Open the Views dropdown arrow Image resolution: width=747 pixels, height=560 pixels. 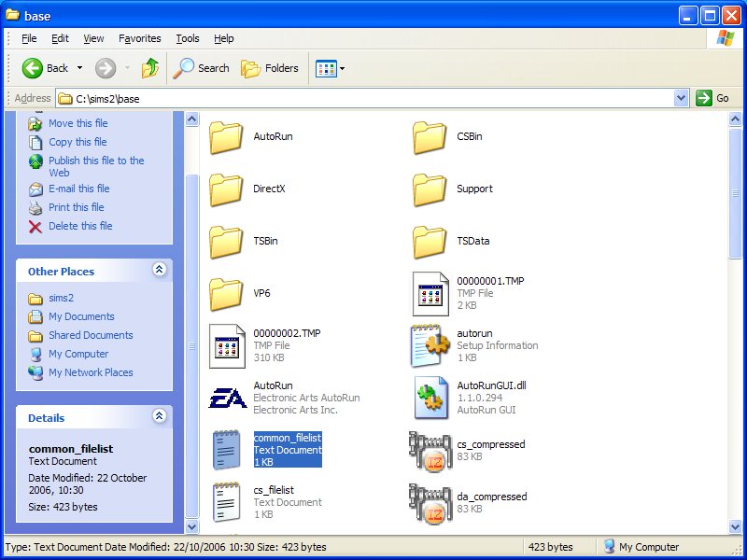(342, 68)
